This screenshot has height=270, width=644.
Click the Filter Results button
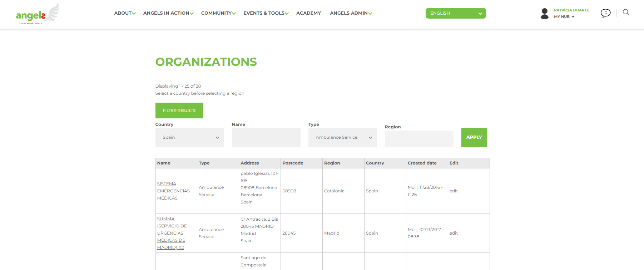click(179, 111)
